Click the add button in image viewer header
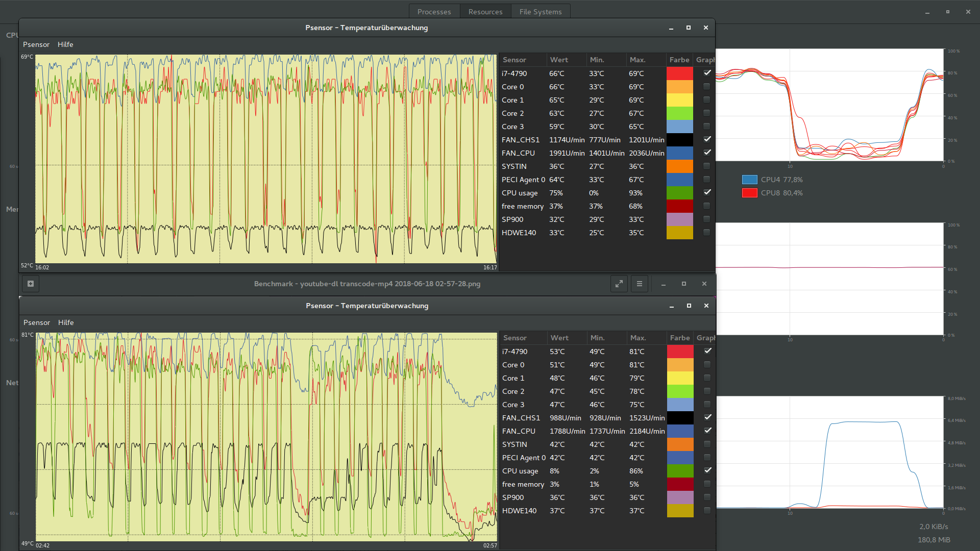Viewport: 980px width, 551px height. [x=31, y=284]
